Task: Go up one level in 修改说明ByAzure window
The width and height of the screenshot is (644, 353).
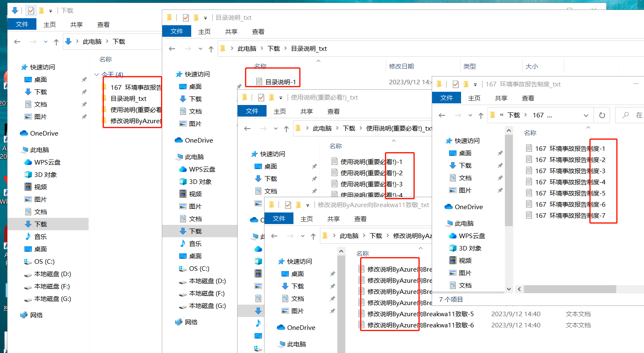Action: 313,236
